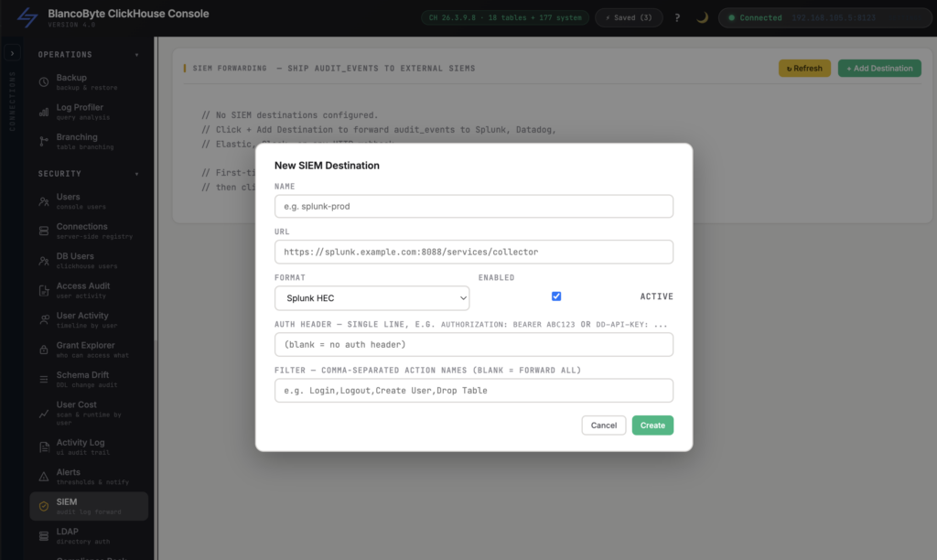The width and height of the screenshot is (937, 560).
Task: Click the 'SIEM FORWARDING' panel heading
Action: (x=230, y=68)
